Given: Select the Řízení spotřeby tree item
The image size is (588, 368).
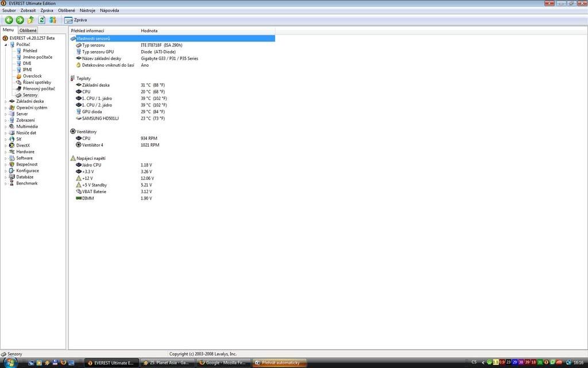Looking at the screenshot, I should tap(37, 82).
